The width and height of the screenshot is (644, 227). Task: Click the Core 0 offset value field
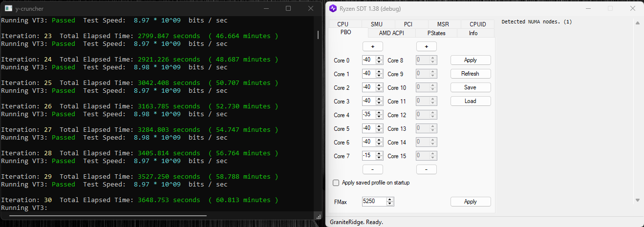[x=369, y=60]
